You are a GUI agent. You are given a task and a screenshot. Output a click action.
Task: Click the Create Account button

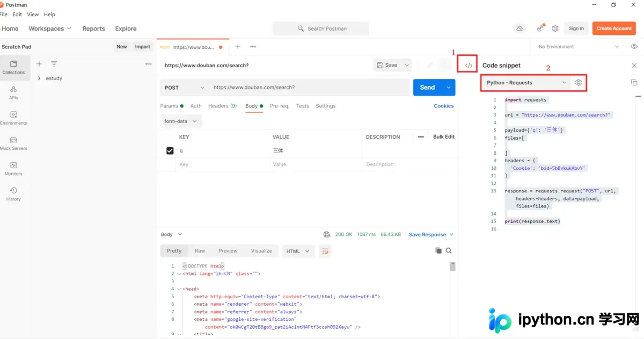click(x=614, y=28)
